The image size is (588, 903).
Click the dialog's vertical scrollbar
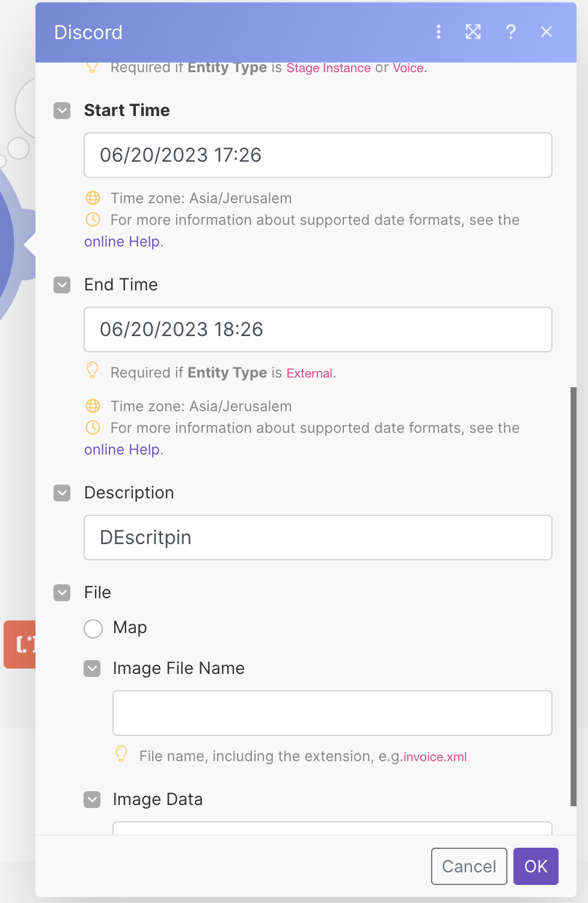pyautogui.click(x=574, y=596)
